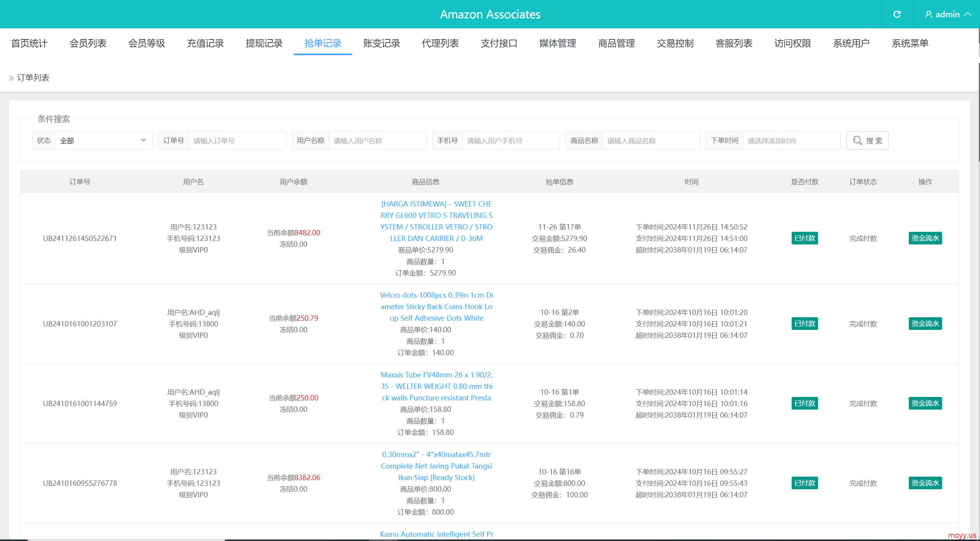The height and width of the screenshot is (541, 980).
Task: Open the 交易控制 tab
Action: (x=675, y=43)
